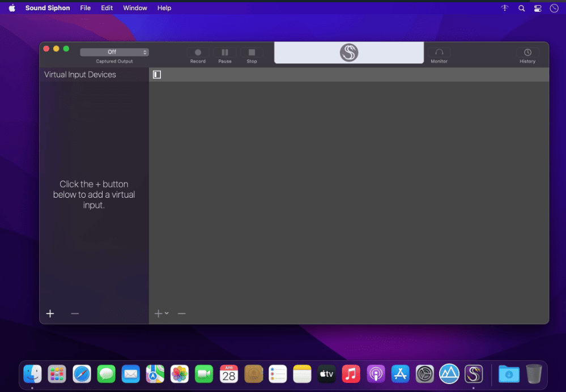
Task: Open Photos from the Dock
Action: pyautogui.click(x=180, y=374)
